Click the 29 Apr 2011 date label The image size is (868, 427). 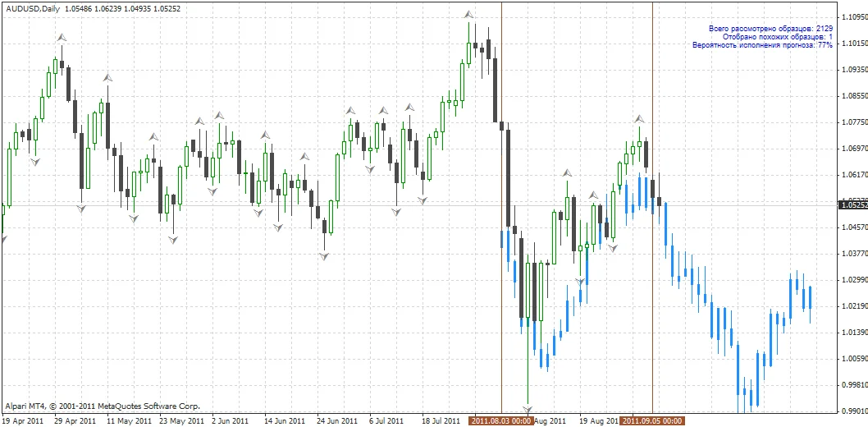click(x=75, y=421)
